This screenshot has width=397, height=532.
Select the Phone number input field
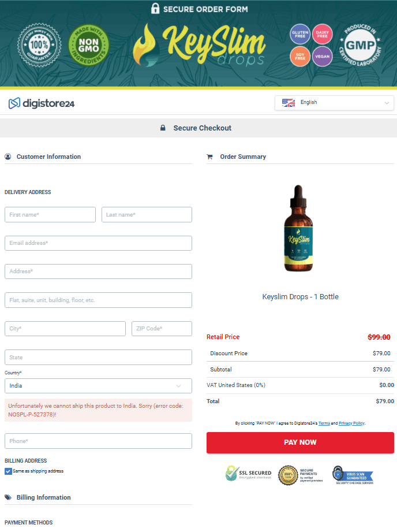click(98, 441)
